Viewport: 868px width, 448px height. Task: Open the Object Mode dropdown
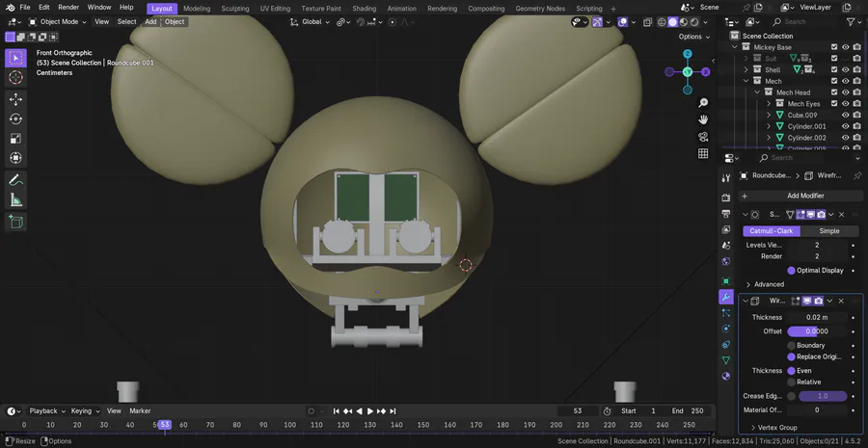point(58,21)
